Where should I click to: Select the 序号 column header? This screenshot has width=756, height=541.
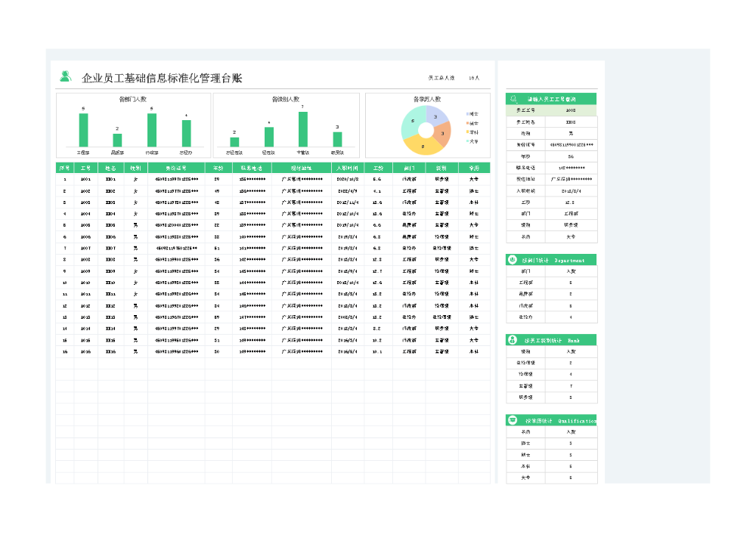pyautogui.click(x=64, y=168)
